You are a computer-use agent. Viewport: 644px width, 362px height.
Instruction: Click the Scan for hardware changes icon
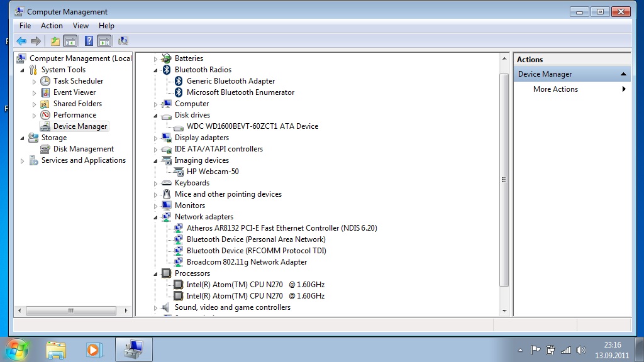click(123, 41)
